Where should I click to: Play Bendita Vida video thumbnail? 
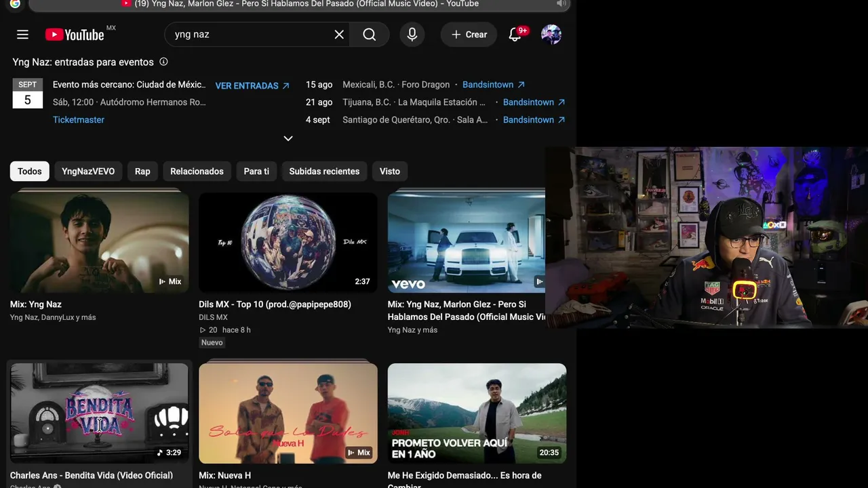[100, 413]
